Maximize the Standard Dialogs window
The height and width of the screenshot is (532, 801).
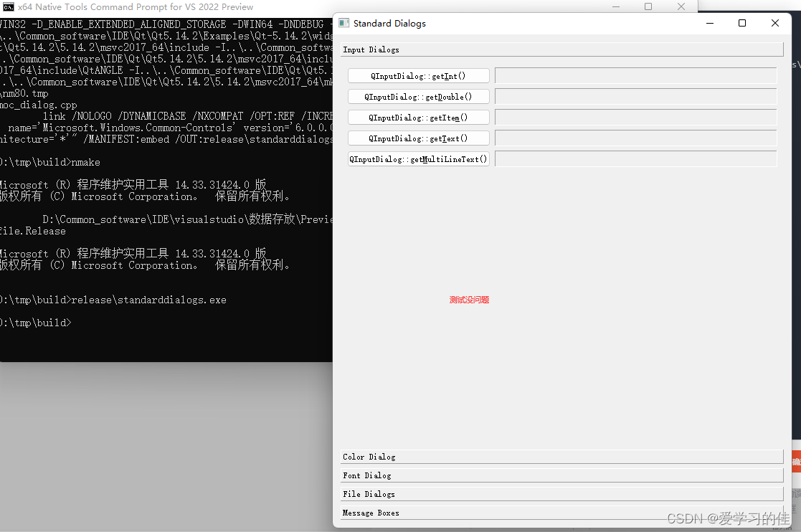coord(742,23)
